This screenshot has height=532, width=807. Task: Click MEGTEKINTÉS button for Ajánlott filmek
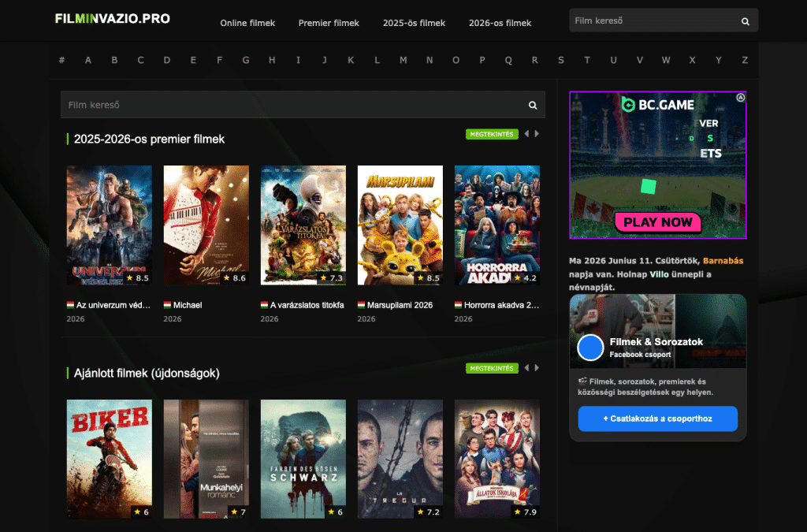point(492,368)
